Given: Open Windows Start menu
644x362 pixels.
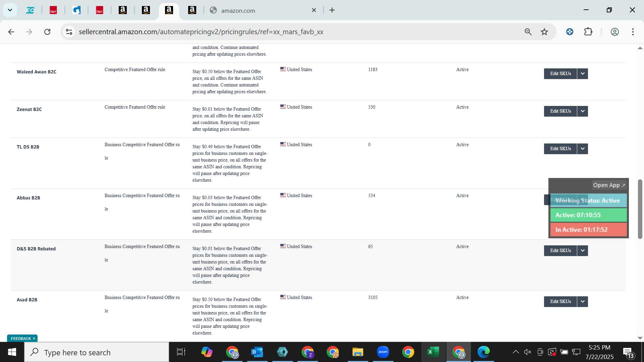Looking at the screenshot, I should pyautogui.click(x=12, y=352).
